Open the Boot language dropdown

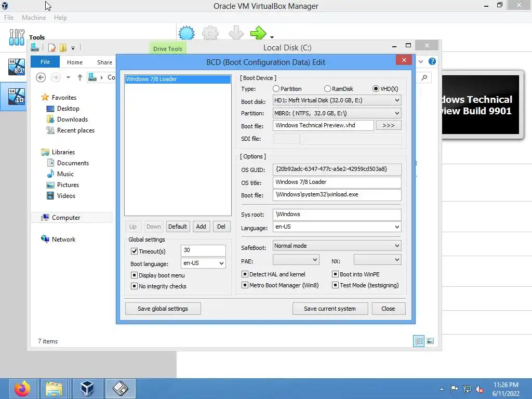click(x=203, y=263)
